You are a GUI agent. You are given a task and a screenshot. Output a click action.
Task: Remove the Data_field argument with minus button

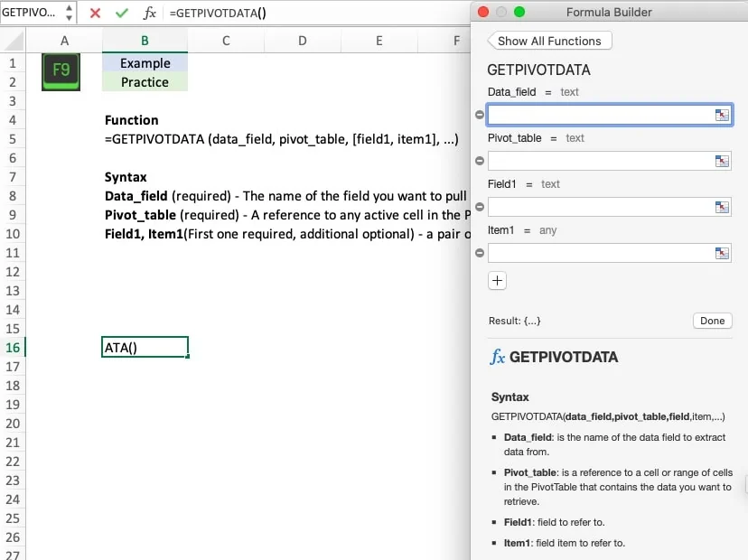tap(479, 115)
